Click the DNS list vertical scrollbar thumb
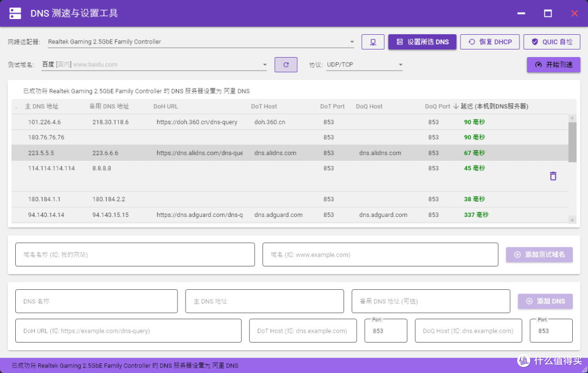The height and width of the screenshot is (373, 588). coord(572,142)
